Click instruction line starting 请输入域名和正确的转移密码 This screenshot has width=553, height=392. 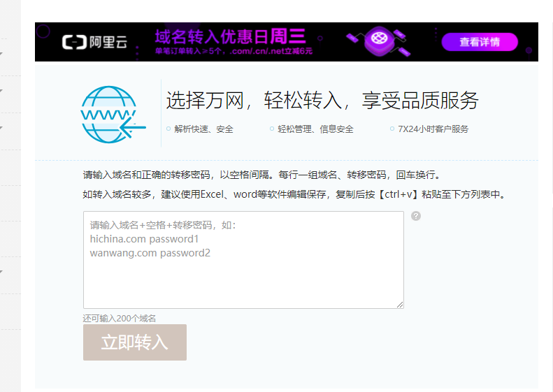pyautogui.click(x=261, y=175)
